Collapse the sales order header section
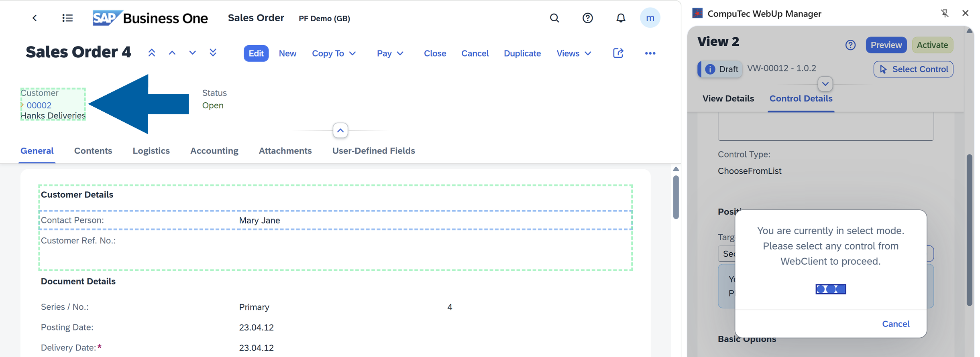Viewport: 980px width, 357px height. click(x=340, y=130)
